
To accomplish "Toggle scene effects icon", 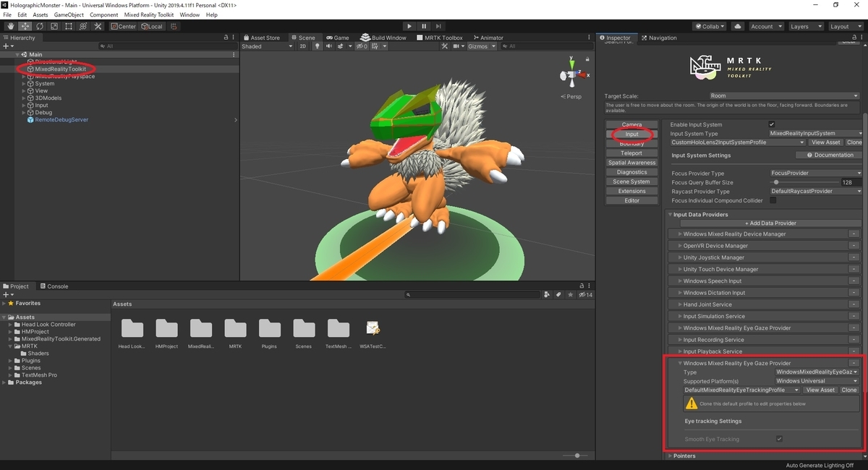I will pyautogui.click(x=341, y=46).
